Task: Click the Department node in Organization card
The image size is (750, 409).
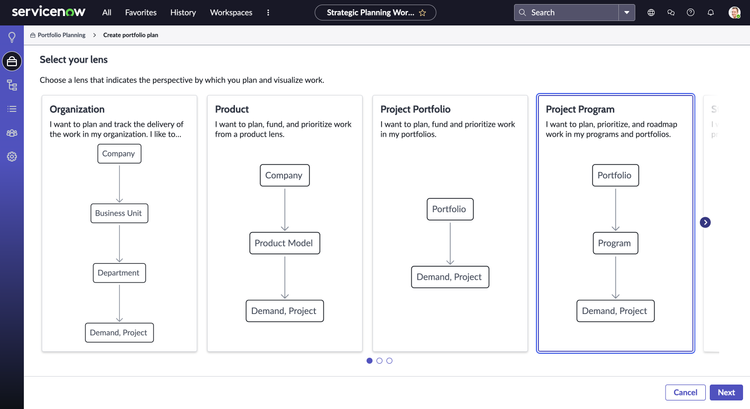Action: 119,273
